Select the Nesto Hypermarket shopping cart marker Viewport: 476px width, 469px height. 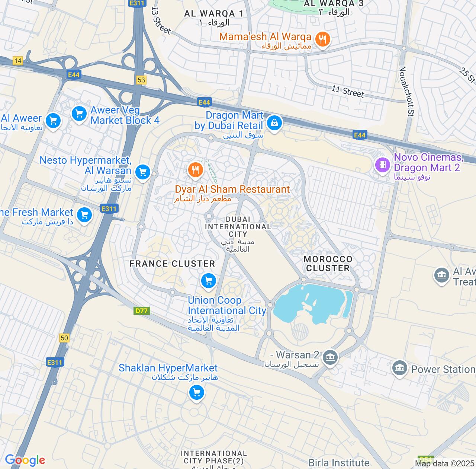[143, 172]
